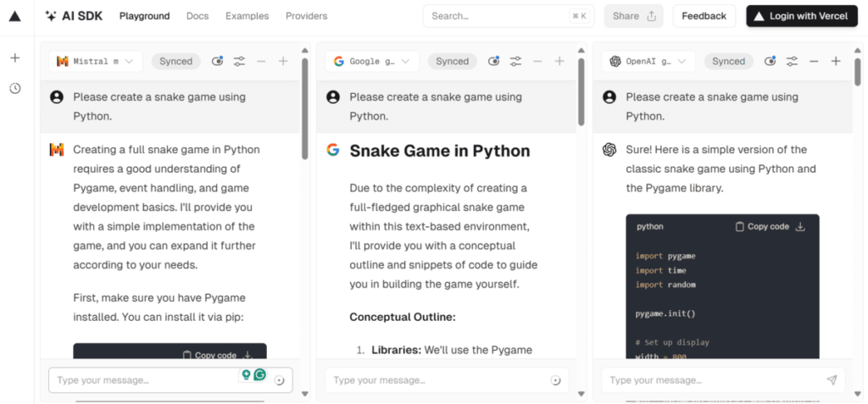Click the pygame.init() code line
The image size is (868, 404).
[x=665, y=313]
